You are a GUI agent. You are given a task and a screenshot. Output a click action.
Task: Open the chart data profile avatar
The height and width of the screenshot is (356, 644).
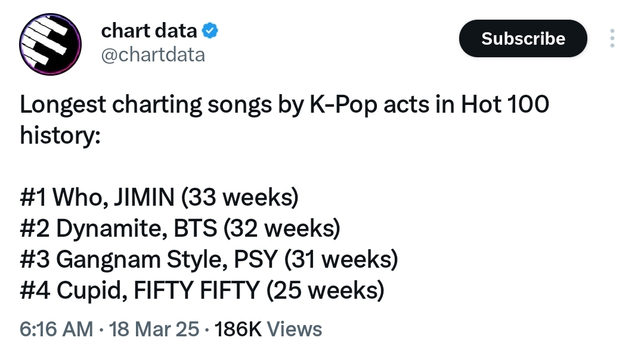click(50, 44)
